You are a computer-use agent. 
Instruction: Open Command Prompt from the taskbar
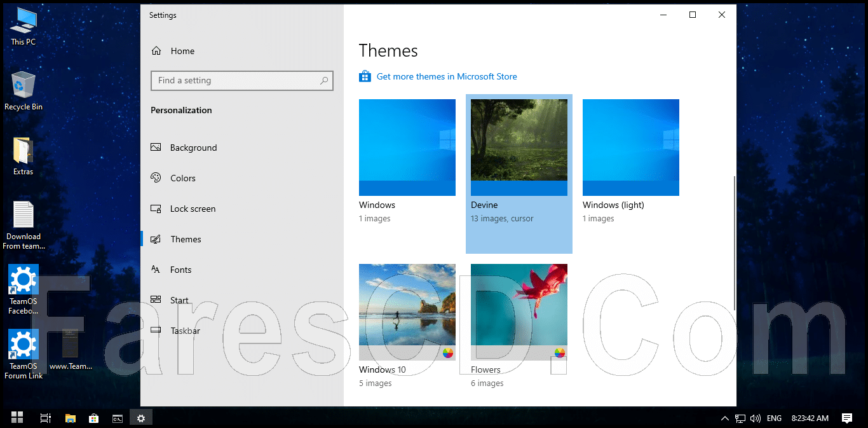pos(118,418)
